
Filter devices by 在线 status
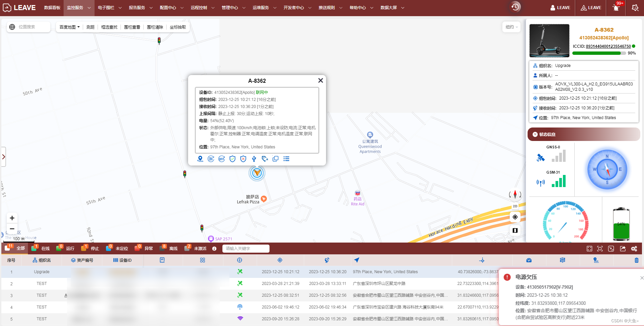(x=40, y=248)
